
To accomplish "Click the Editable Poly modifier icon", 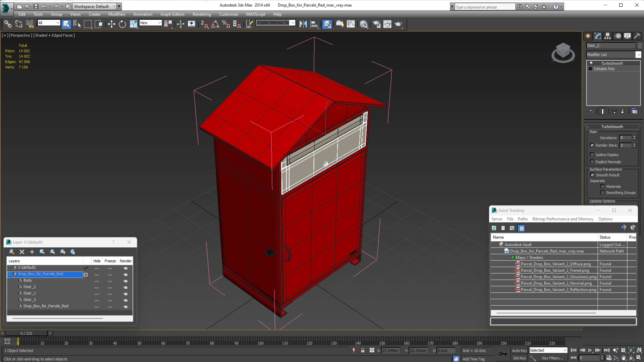I will tap(591, 69).
